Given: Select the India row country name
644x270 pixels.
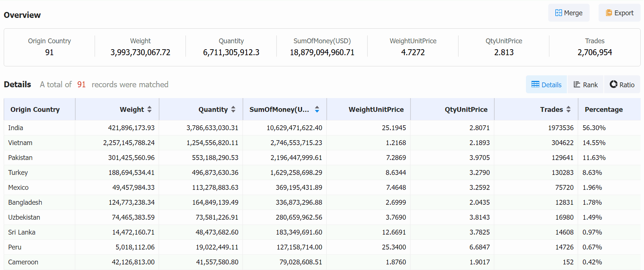Looking at the screenshot, I should coord(16,128).
